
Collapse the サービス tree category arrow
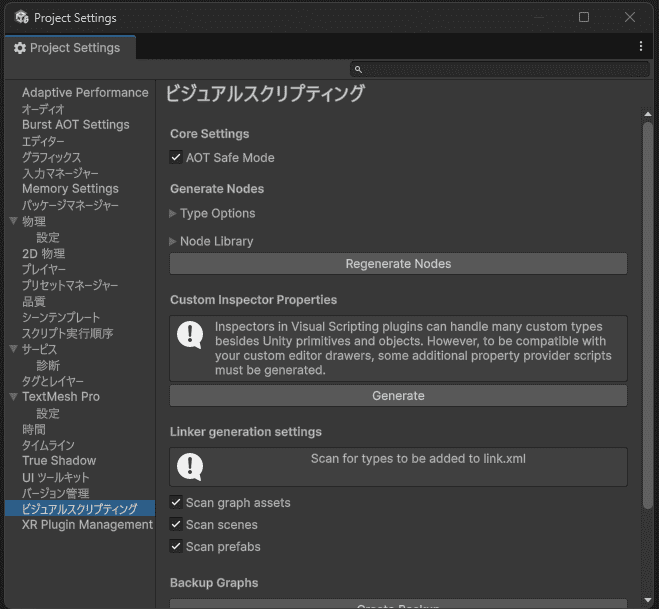point(13,348)
